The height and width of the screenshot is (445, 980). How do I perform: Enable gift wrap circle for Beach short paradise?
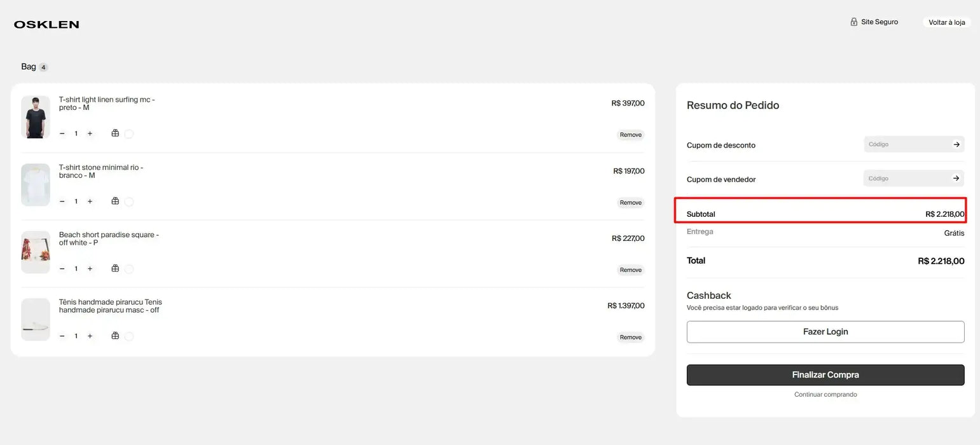[x=129, y=269]
